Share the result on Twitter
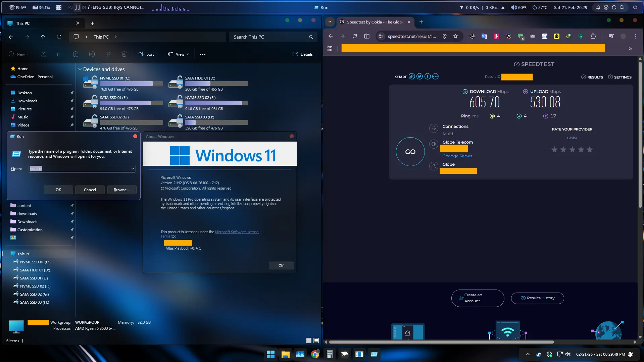Image resolution: width=644 pixels, height=362 pixels. coord(419,76)
